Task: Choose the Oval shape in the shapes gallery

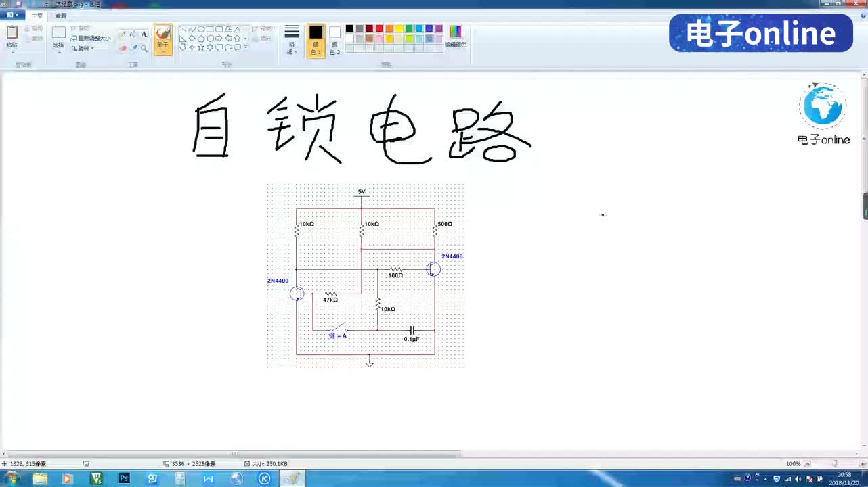Action: pos(201,30)
